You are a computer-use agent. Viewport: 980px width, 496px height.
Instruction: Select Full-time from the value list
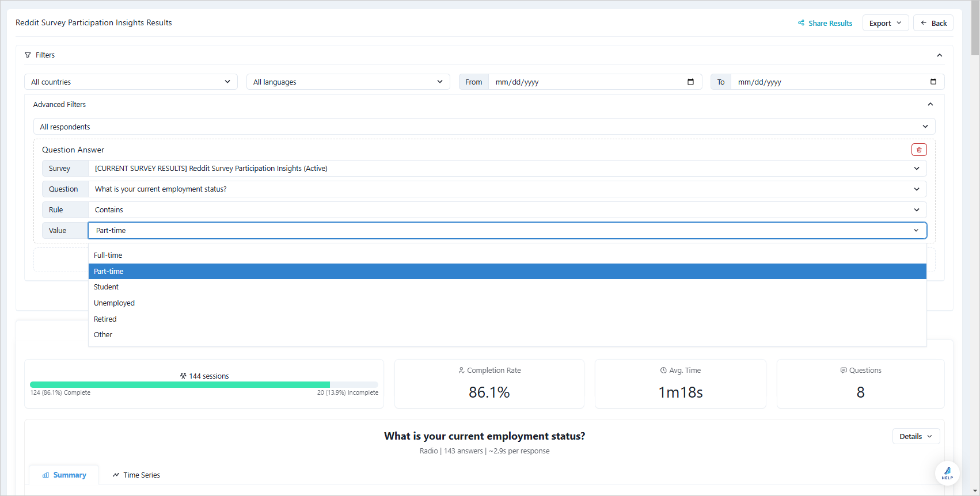point(507,255)
